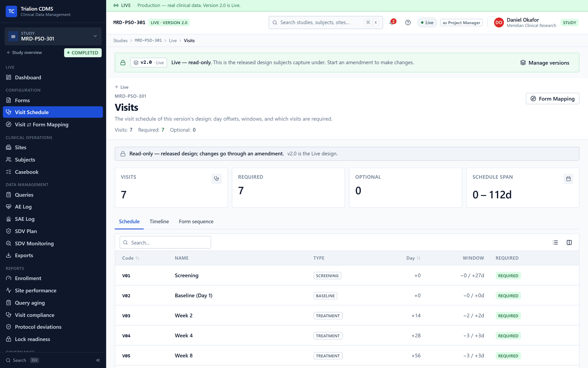
Task: Click the TC Trialion logo
Action: 11,11
